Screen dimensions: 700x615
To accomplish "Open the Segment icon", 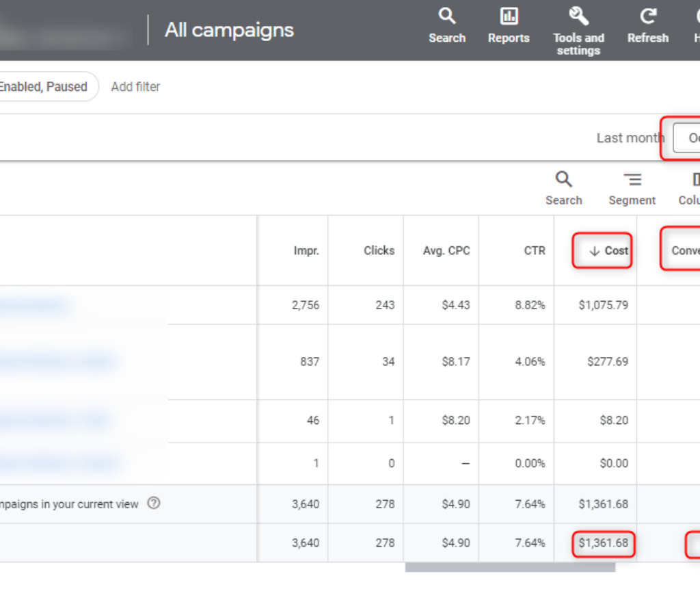I will point(632,180).
